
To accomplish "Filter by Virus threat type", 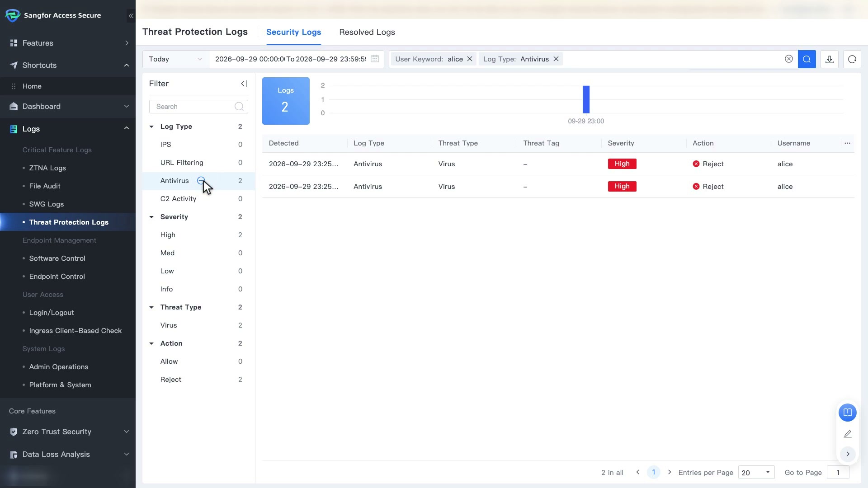I will (169, 325).
